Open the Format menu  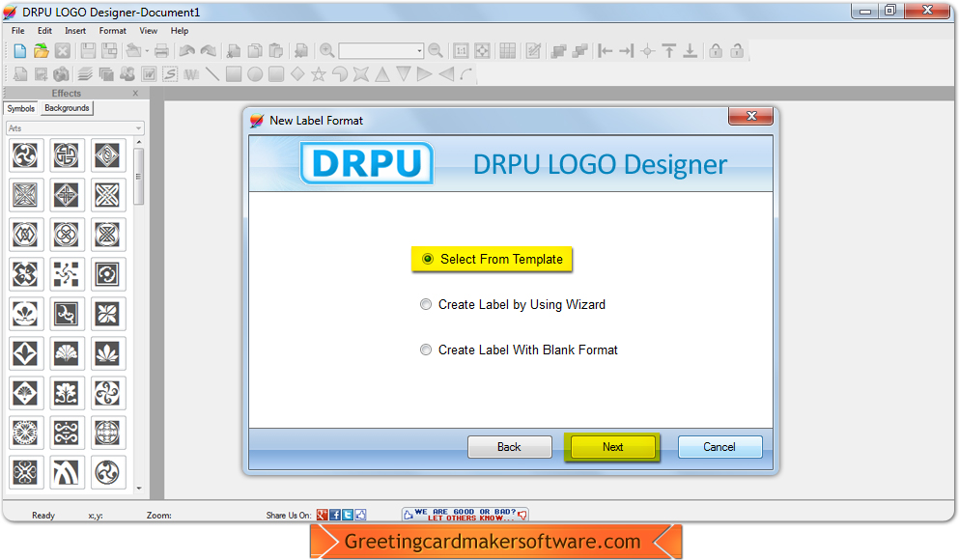pyautogui.click(x=113, y=31)
